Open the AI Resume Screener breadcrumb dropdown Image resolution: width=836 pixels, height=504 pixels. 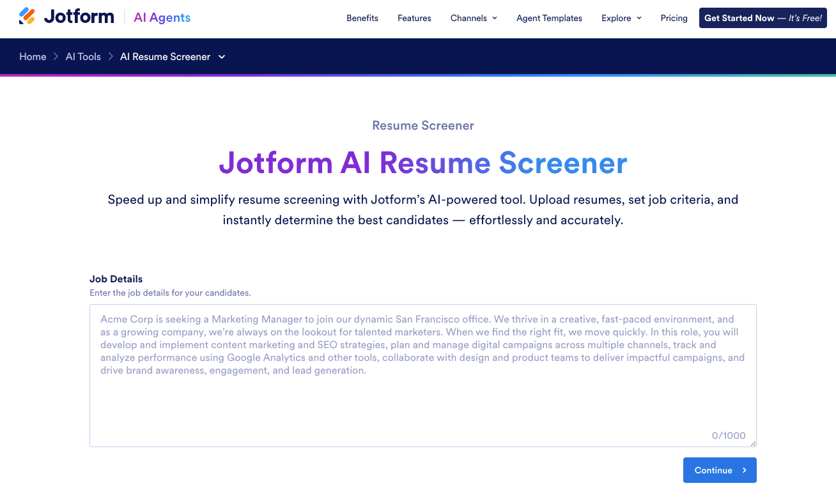(165, 57)
